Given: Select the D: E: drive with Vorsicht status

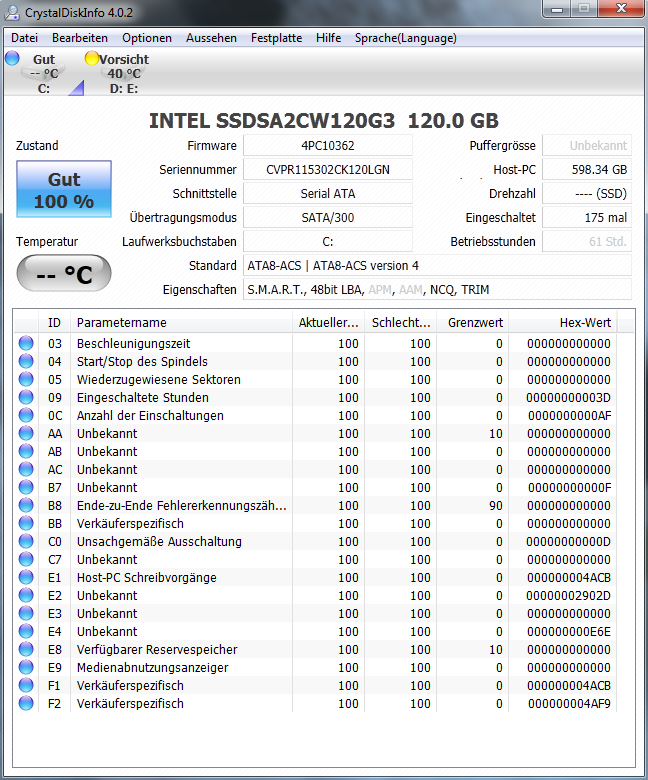Looking at the screenshot, I should tap(124, 74).
